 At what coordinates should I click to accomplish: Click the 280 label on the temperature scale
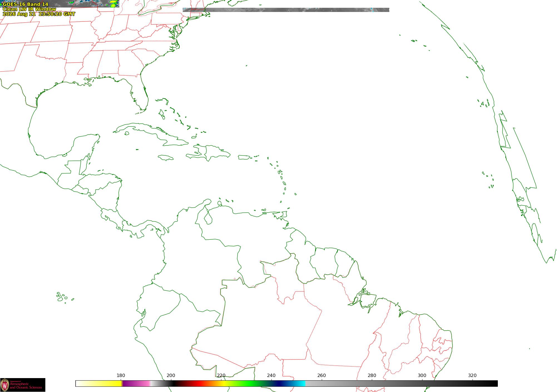[372, 375]
